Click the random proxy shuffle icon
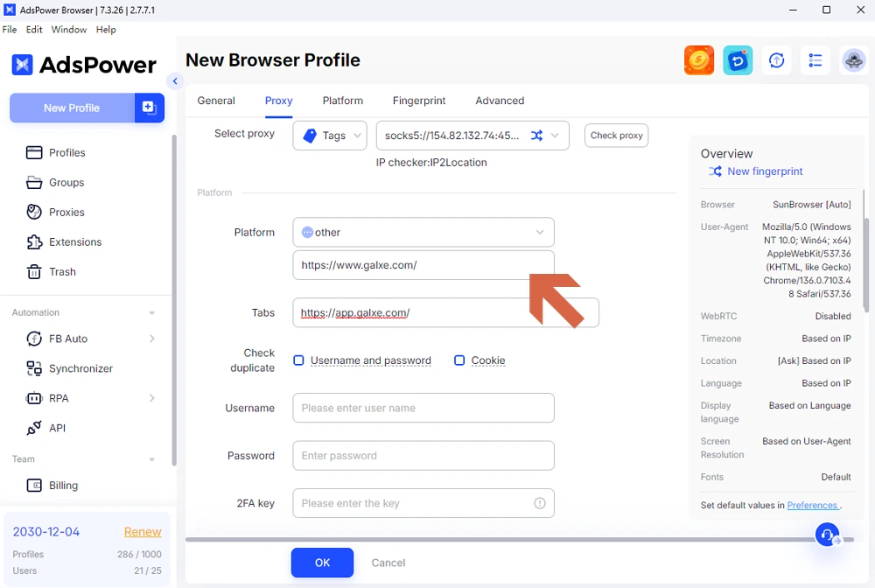Viewport: 875px width, 588px height. 536,136
